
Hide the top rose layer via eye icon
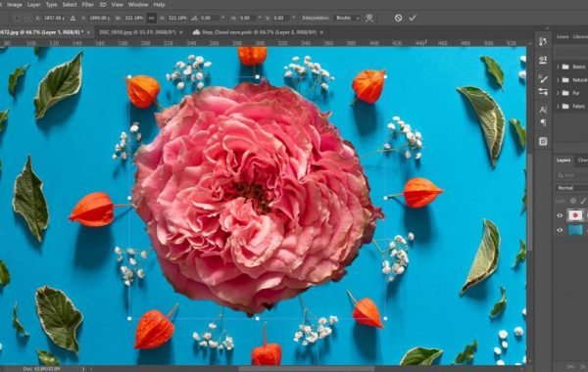point(560,215)
